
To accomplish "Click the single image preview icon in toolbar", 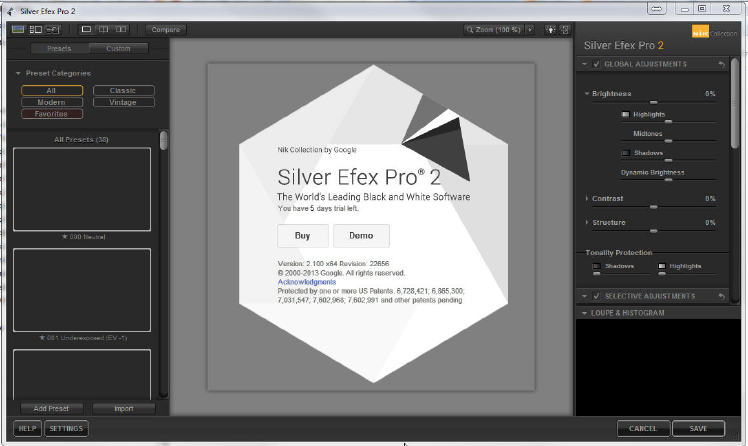I will click(18, 30).
